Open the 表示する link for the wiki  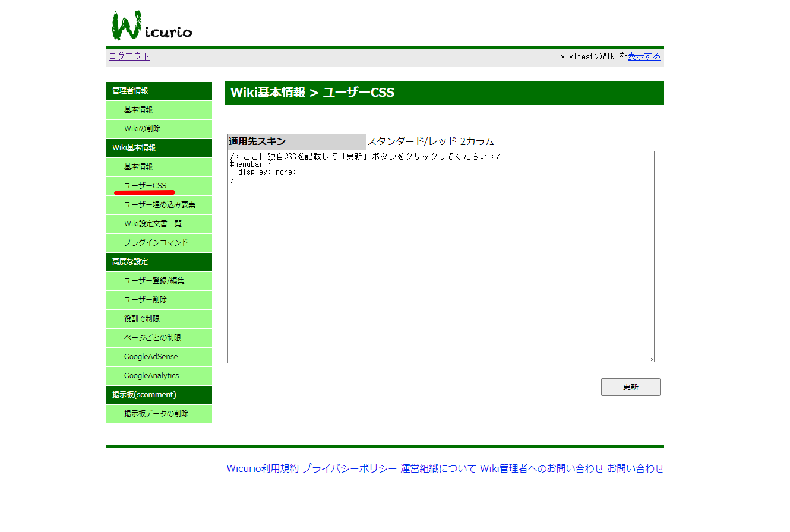(644, 56)
